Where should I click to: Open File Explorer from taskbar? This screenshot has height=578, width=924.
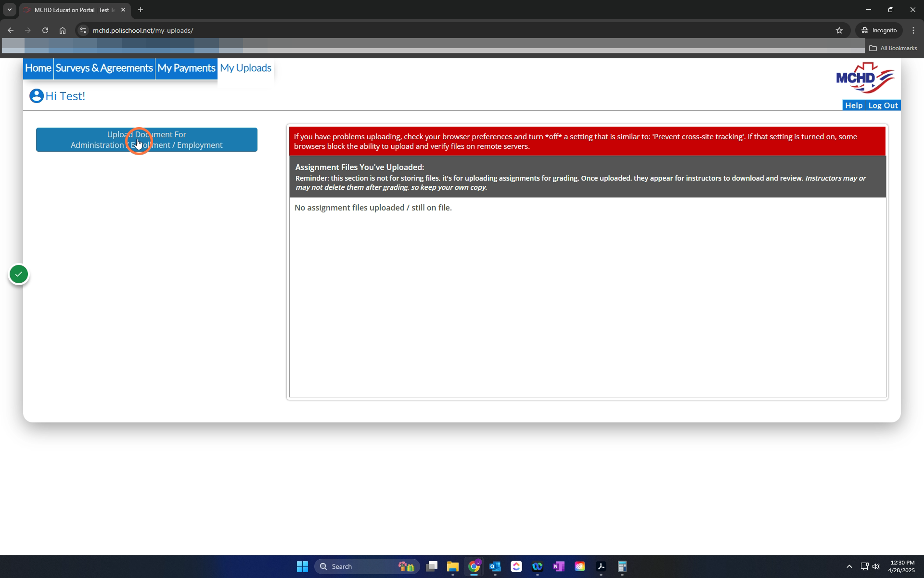click(x=453, y=566)
